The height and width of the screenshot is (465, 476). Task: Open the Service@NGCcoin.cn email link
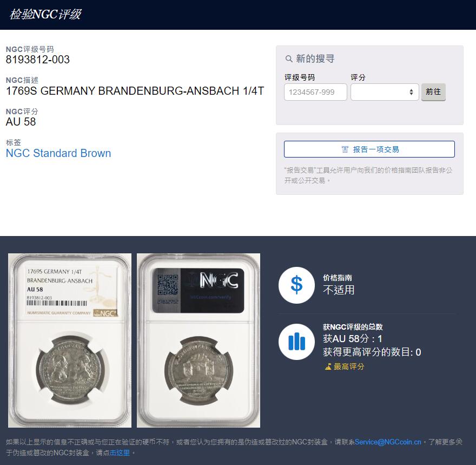click(388, 442)
